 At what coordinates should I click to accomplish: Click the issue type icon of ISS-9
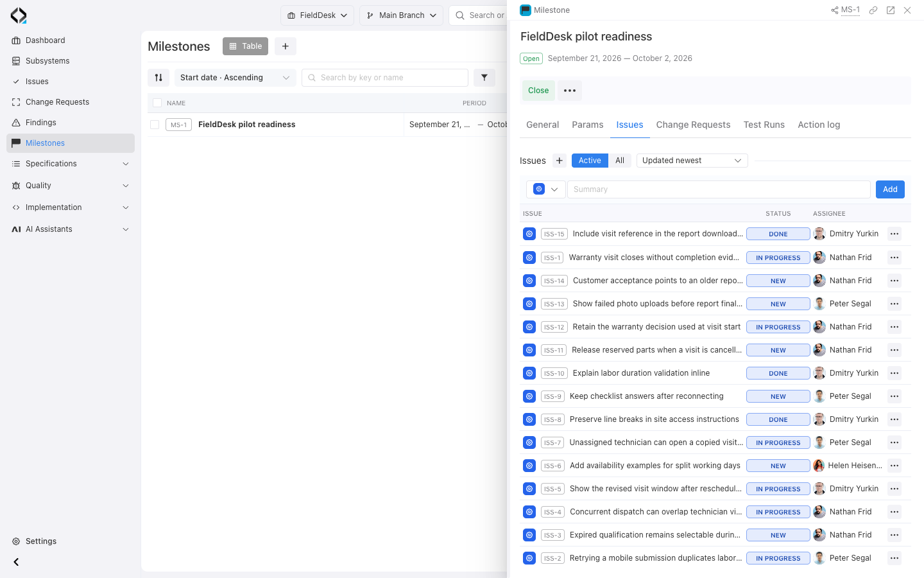click(529, 396)
